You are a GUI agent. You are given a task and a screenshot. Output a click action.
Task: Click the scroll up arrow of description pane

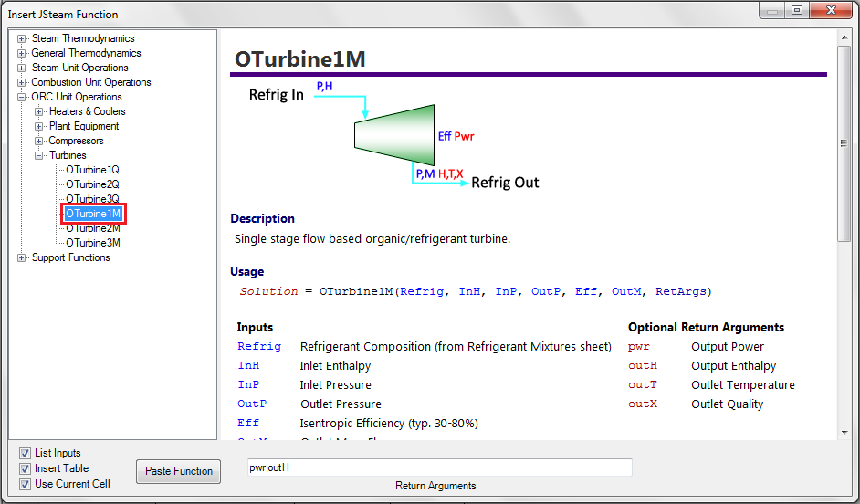844,37
